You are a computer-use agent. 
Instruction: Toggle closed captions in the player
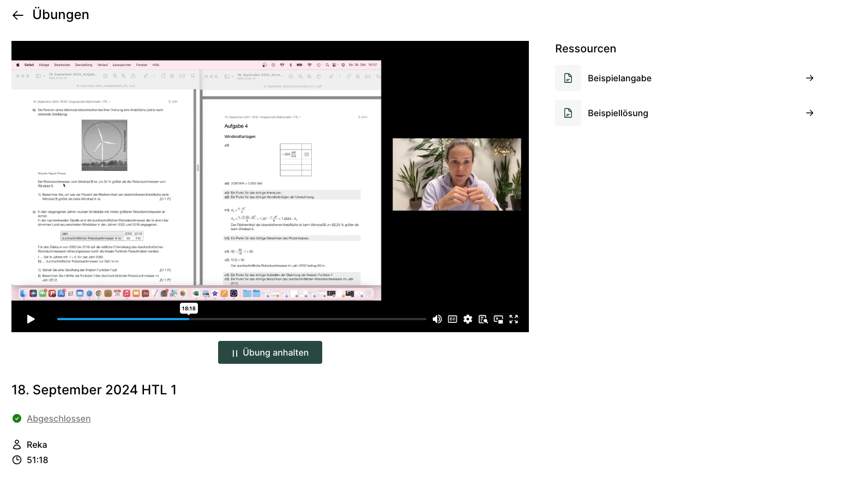click(x=453, y=319)
